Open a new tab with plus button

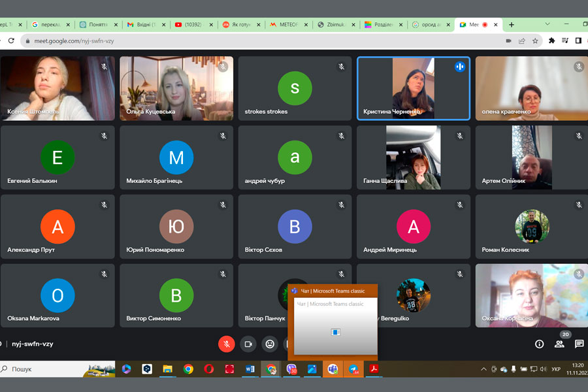pos(511,25)
